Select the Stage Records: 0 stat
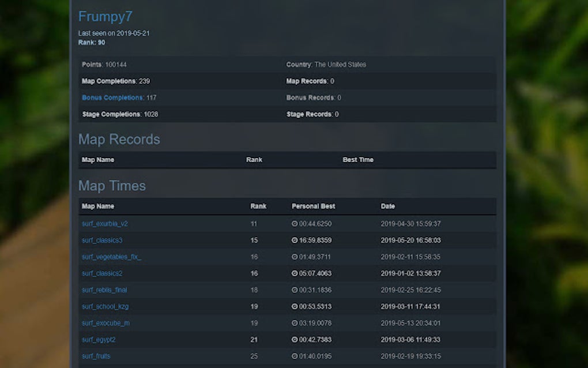Image resolution: width=588 pixels, height=368 pixels. tap(312, 114)
